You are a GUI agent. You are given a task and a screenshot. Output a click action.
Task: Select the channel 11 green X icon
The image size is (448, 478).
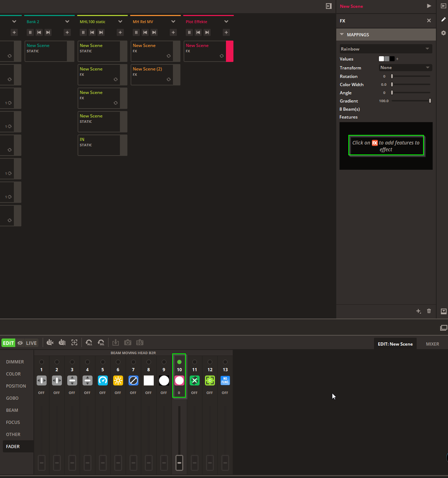click(195, 380)
